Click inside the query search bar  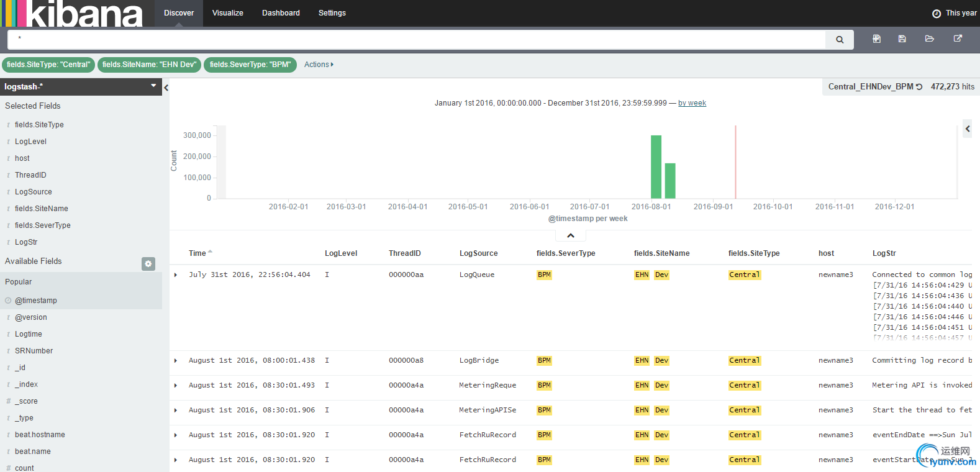(416, 40)
